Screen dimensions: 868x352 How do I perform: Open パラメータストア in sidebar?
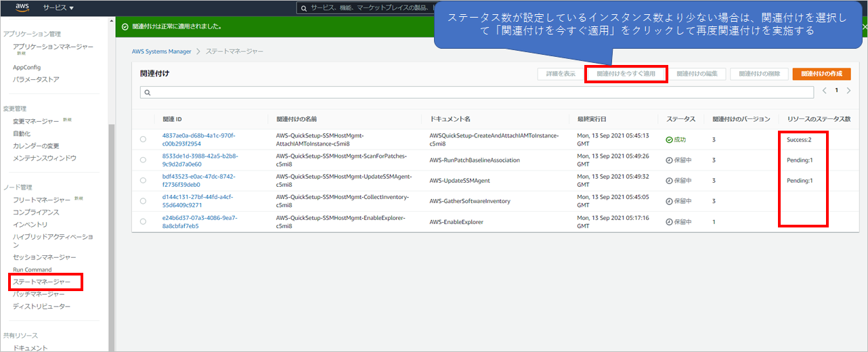(36, 79)
